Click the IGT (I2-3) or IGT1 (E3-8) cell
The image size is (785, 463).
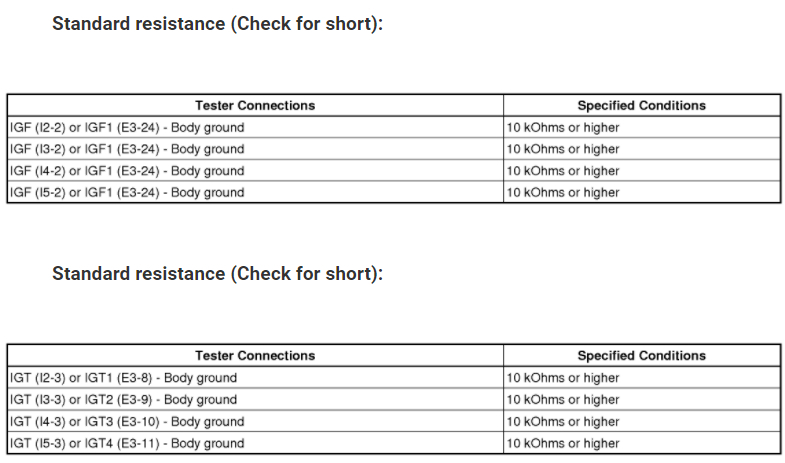(123, 378)
